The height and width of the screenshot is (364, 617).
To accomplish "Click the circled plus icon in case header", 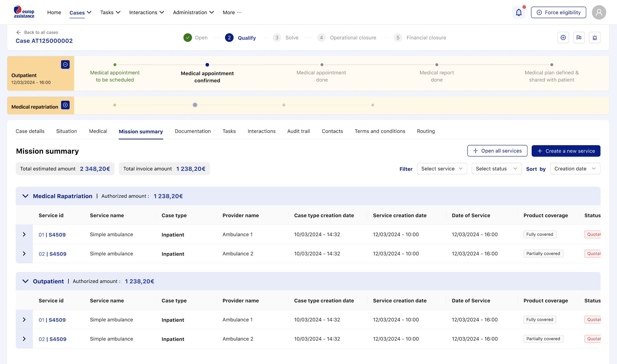I will [563, 38].
